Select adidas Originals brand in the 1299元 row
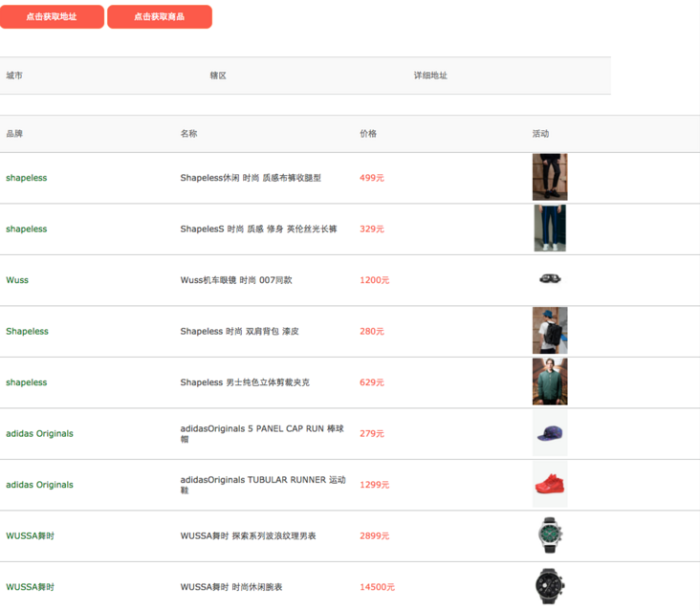 [39, 485]
